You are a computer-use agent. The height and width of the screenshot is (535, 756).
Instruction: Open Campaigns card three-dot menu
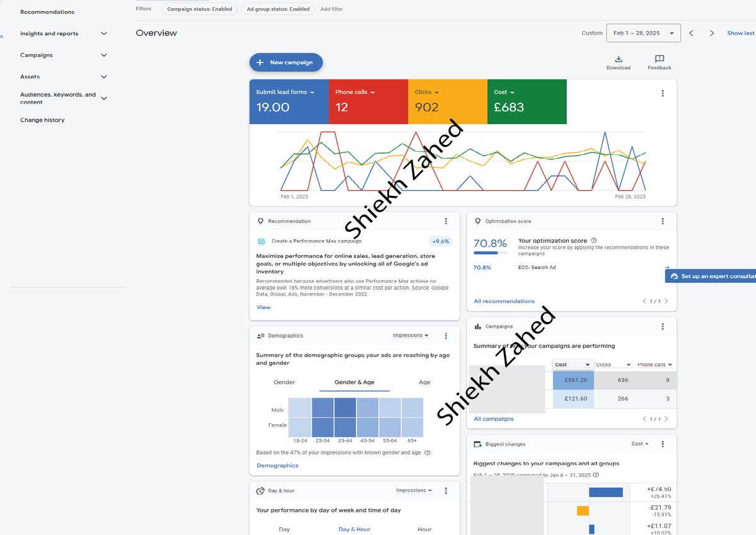point(663,326)
